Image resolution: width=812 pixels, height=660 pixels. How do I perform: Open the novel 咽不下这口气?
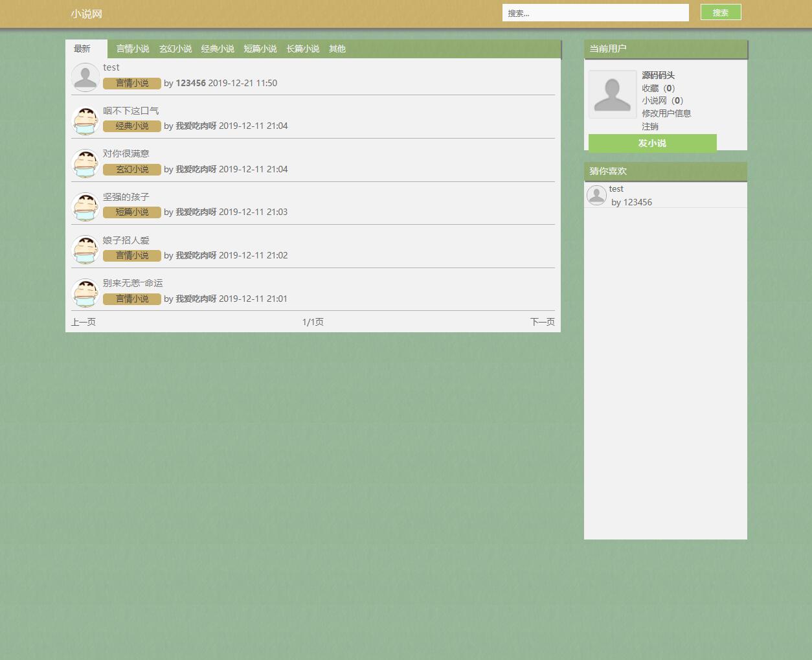(x=131, y=111)
